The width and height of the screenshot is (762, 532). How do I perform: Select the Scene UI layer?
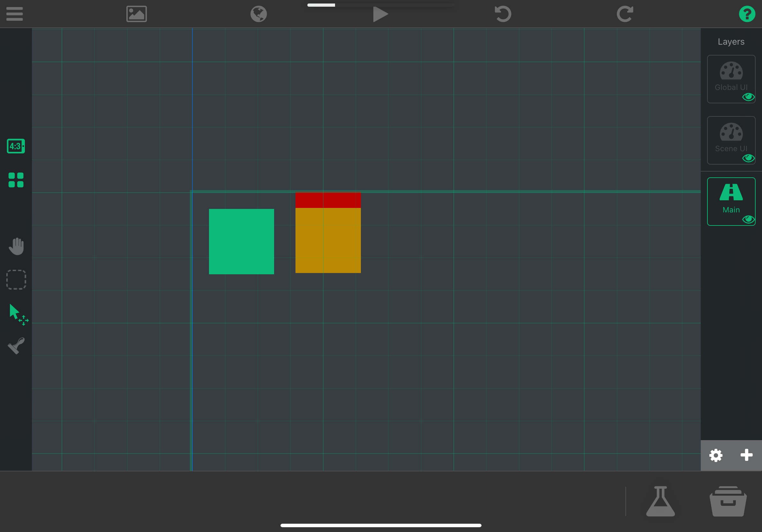point(731,137)
